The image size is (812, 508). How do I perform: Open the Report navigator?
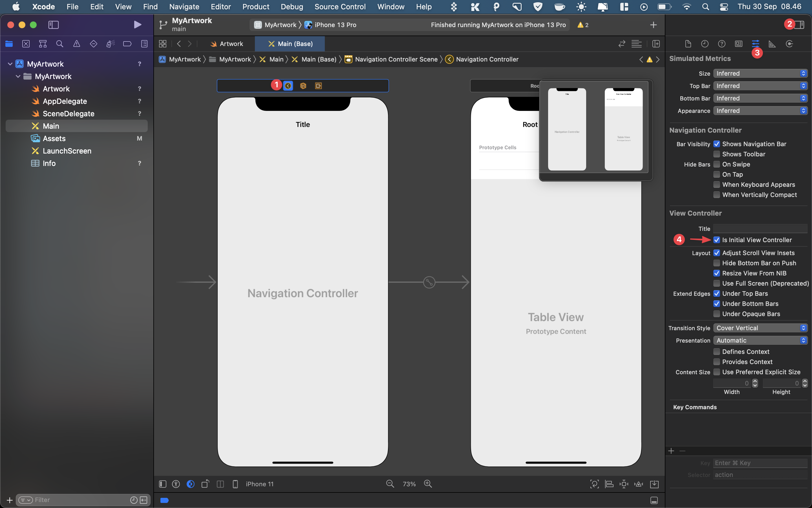pos(144,44)
